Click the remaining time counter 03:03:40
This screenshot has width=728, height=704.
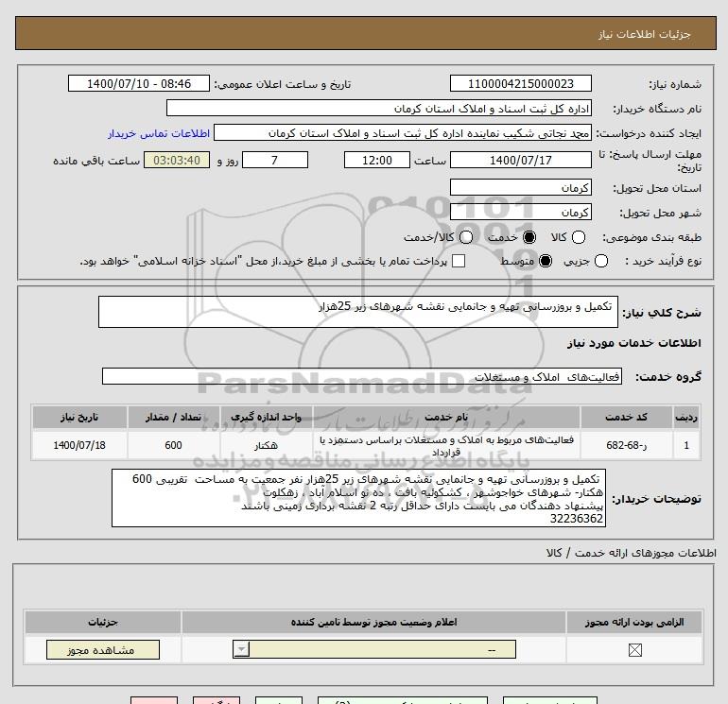[177, 160]
